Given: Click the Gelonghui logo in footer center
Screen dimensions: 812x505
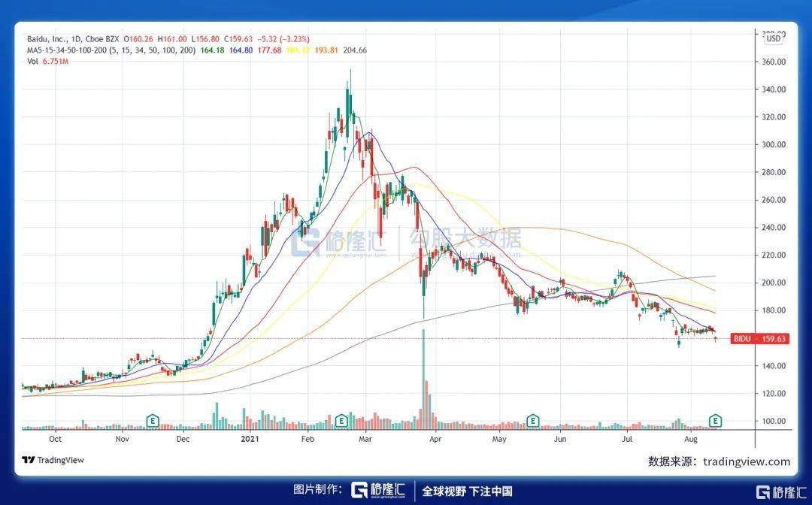Looking at the screenshot, I should (x=379, y=491).
